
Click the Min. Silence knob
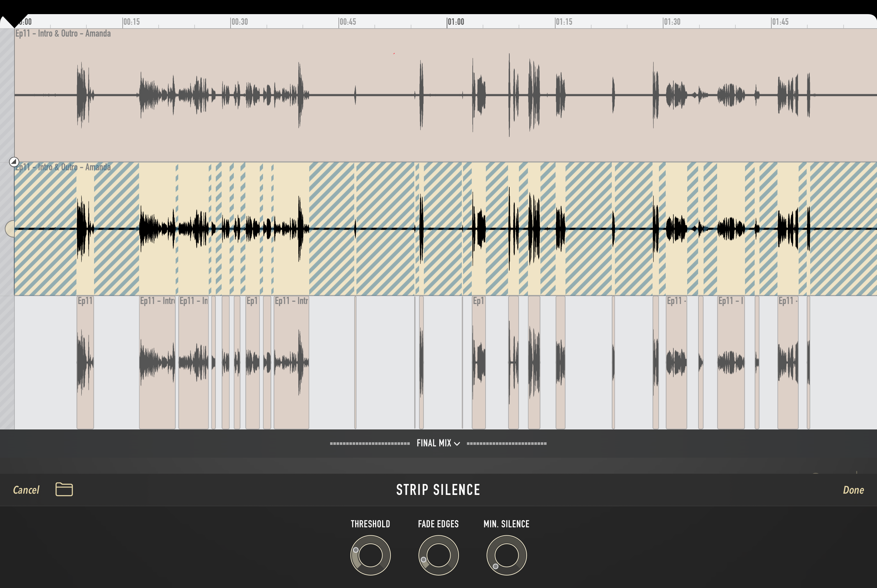click(506, 555)
